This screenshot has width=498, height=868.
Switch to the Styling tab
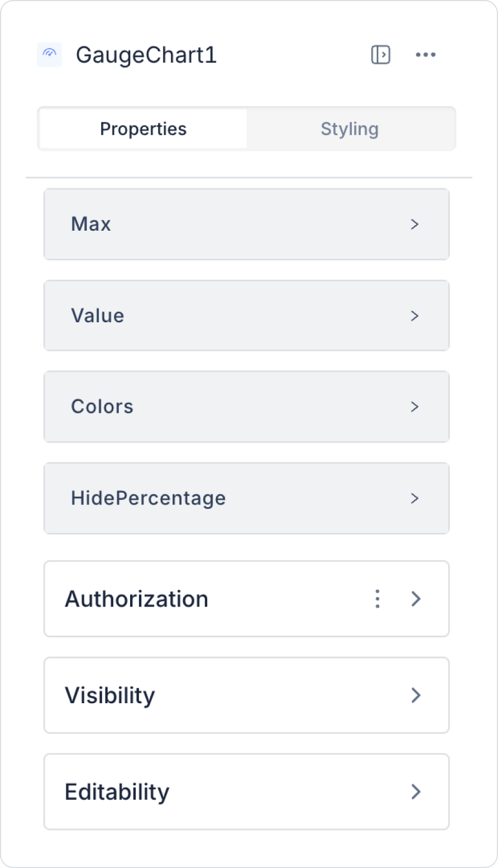point(350,129)
